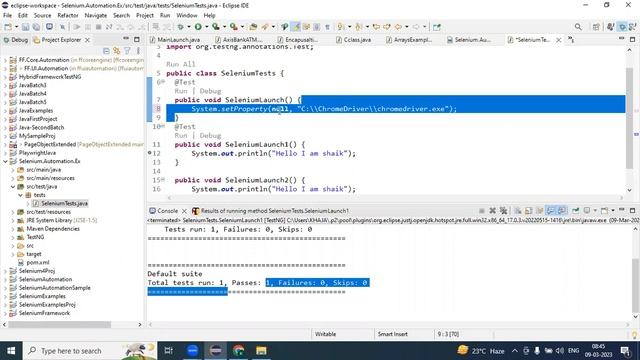Expand the SeleniumFramework project
640x360 pixels.
click(5, 313)
